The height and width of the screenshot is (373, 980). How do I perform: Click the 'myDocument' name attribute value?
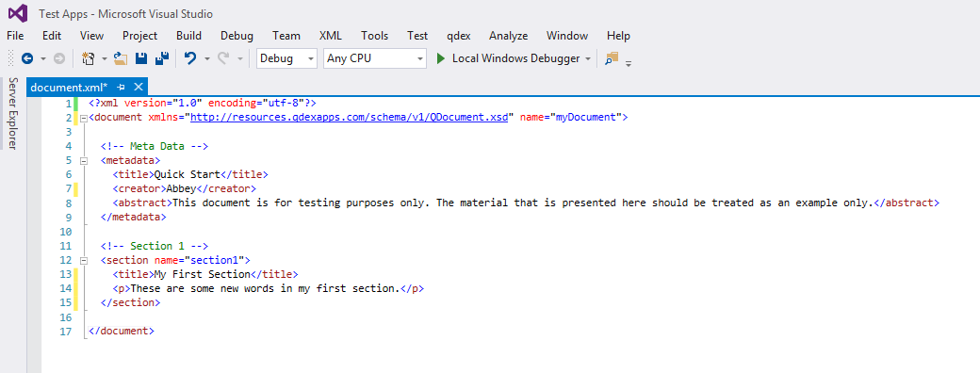pyautogui.click(x=585, y=117)
